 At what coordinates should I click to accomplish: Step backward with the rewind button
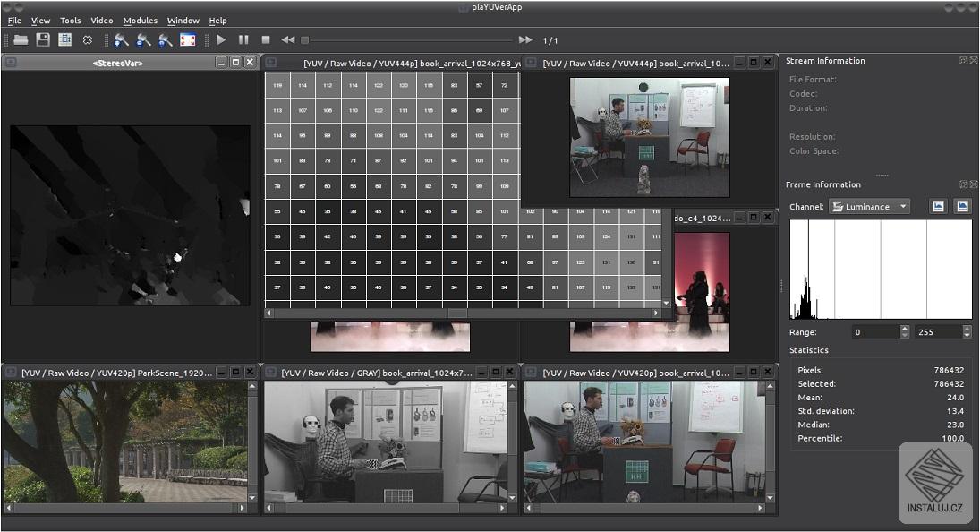point(287,40)
